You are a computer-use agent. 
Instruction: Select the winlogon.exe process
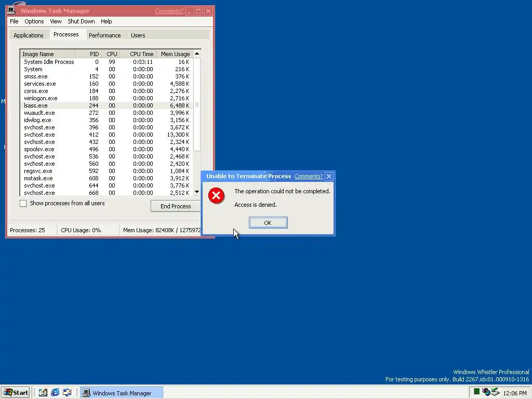[107, 98]
